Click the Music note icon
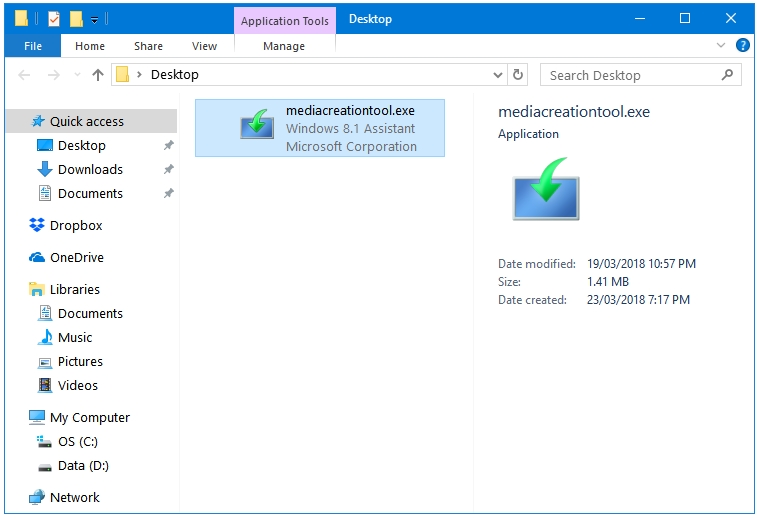 45,337
